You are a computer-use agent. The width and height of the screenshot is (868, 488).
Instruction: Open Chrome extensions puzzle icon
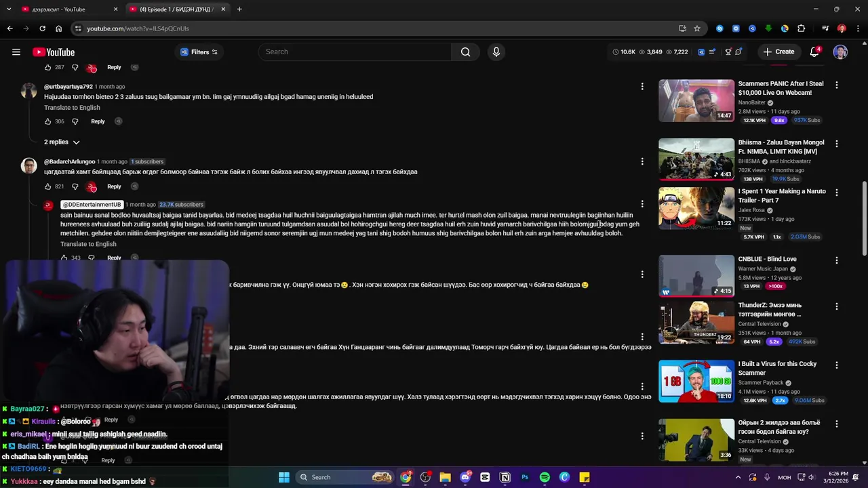[x=802, y=28]
